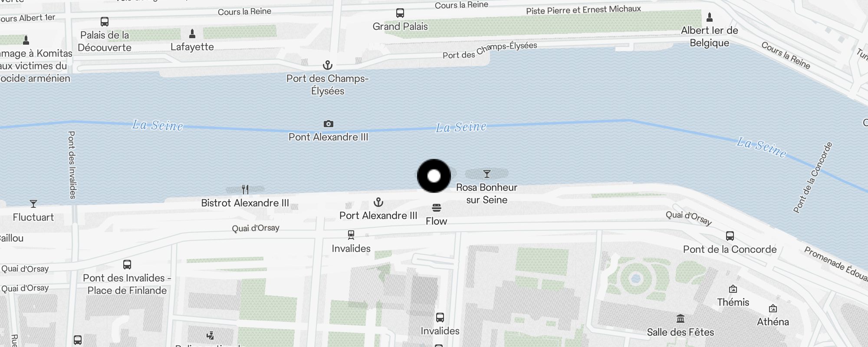The image size is (868, 347).
Task: Open the Athéna place icon
Action: coord(773,308)
